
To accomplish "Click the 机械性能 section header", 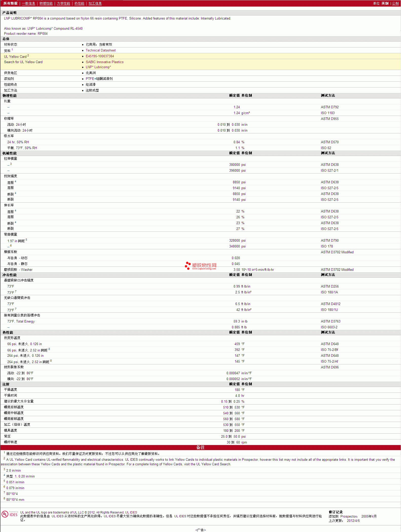I will coord(9,153).
